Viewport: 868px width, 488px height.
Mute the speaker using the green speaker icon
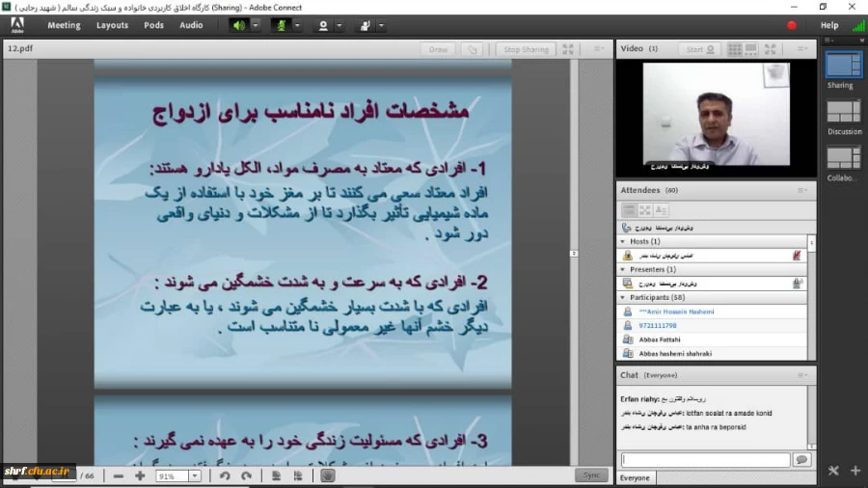(x=238, y=25)
